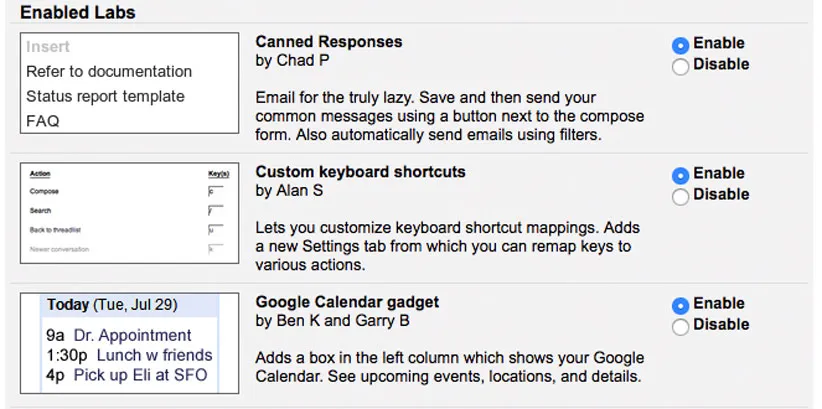The image size is (822, 409).
Task: Select Disable for Canned Responses
Action: pyautogui.click(x=681, y=66)
